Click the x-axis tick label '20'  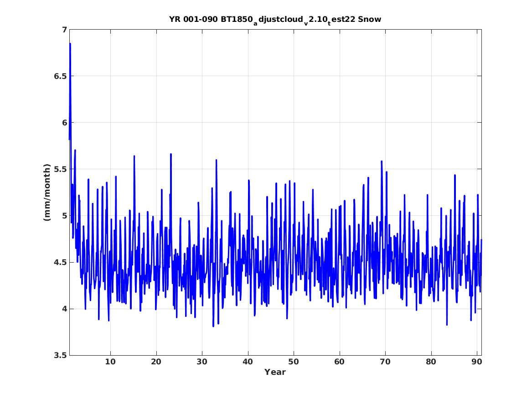(156, 362)
